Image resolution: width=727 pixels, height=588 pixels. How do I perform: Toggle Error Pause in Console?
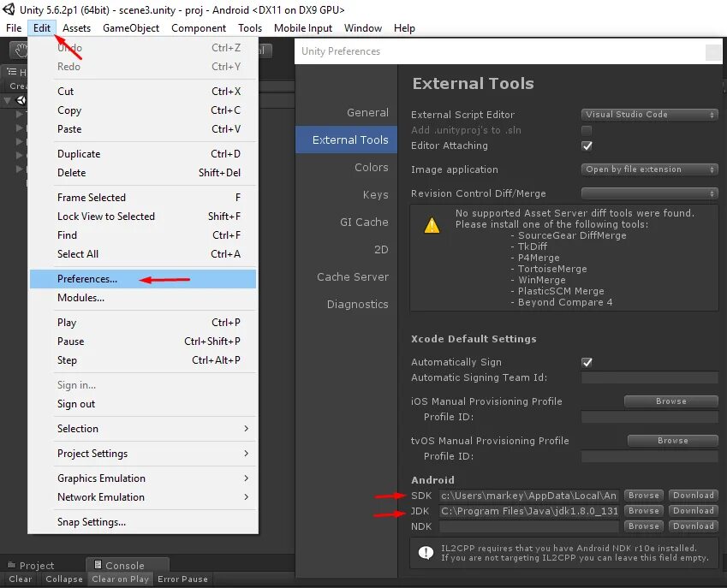pos(182,579)
